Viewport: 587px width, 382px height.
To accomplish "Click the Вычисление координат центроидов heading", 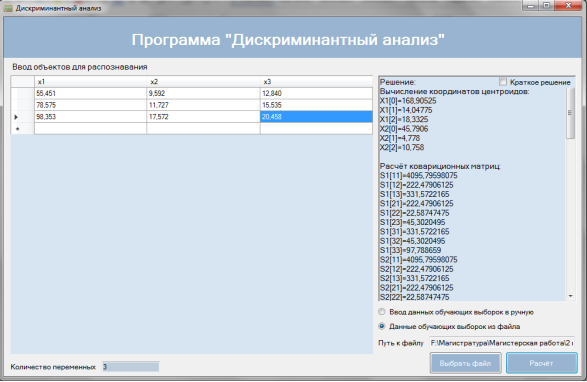I will pos(454,91).
